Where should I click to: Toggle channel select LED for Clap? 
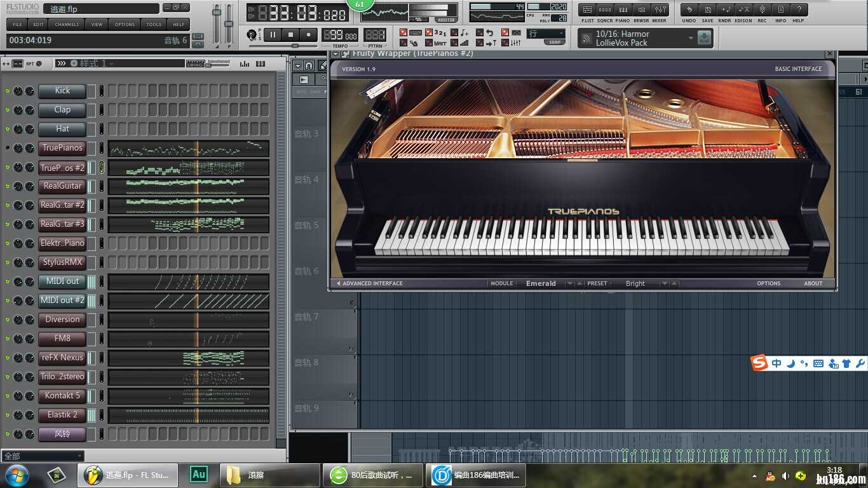point(102,110)
